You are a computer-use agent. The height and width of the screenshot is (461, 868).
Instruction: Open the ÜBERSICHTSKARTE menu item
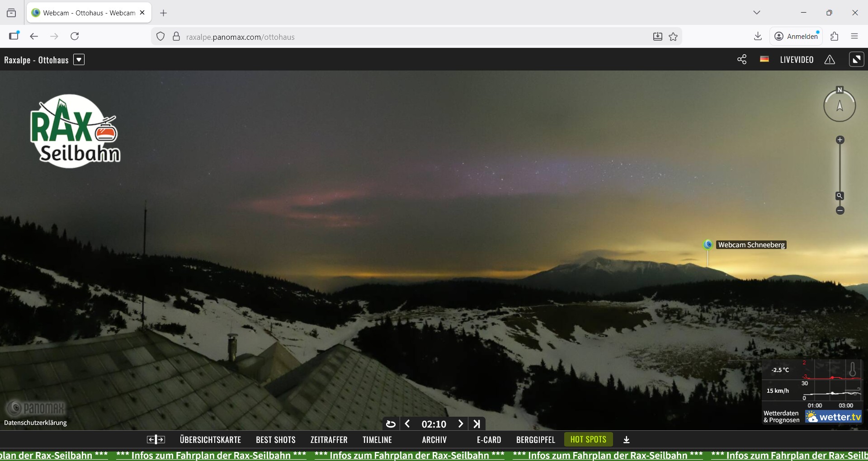(x=210, y=440)
